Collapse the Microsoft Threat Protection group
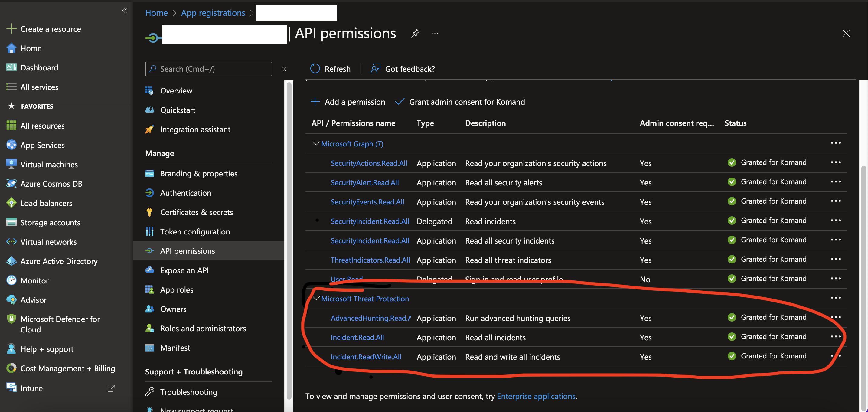The height and width of the screenshot is (412, 868). pos(316,298)
